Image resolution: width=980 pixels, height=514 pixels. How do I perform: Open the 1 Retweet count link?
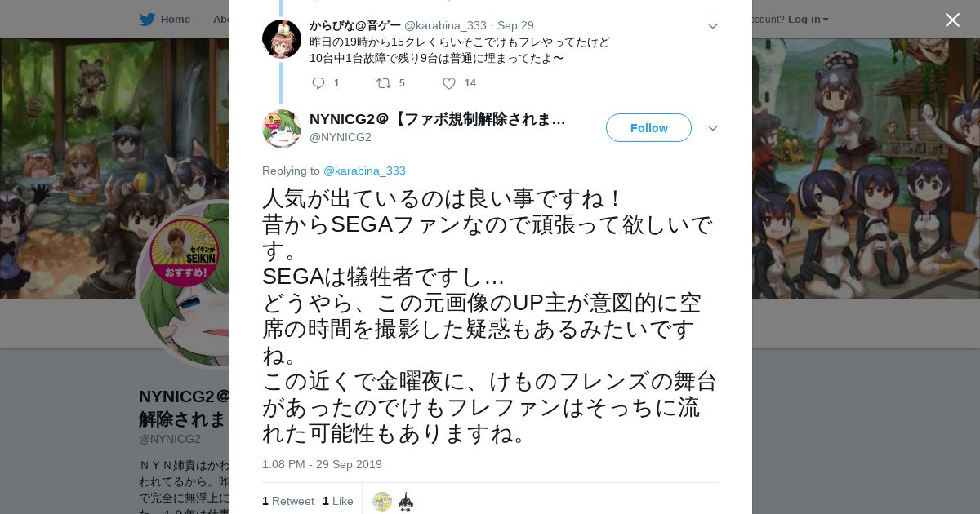click(288, 501)
